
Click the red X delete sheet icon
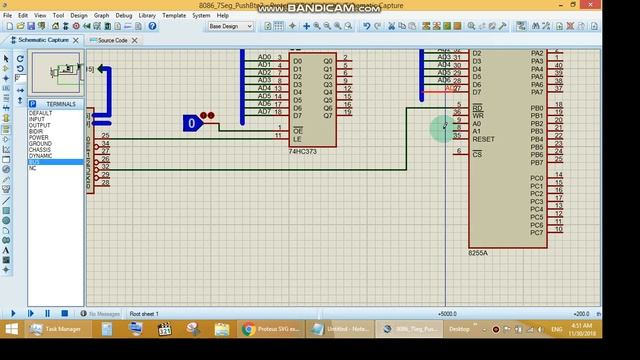570,26
